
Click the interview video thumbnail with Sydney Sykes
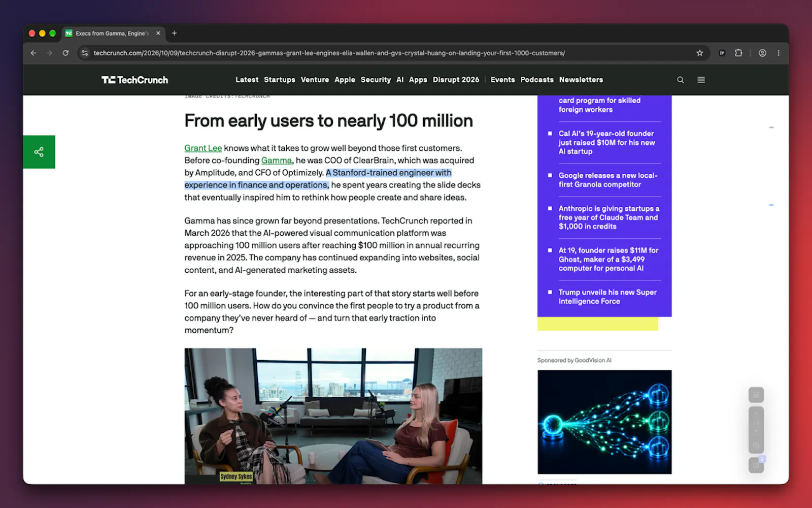coord(333,416)
